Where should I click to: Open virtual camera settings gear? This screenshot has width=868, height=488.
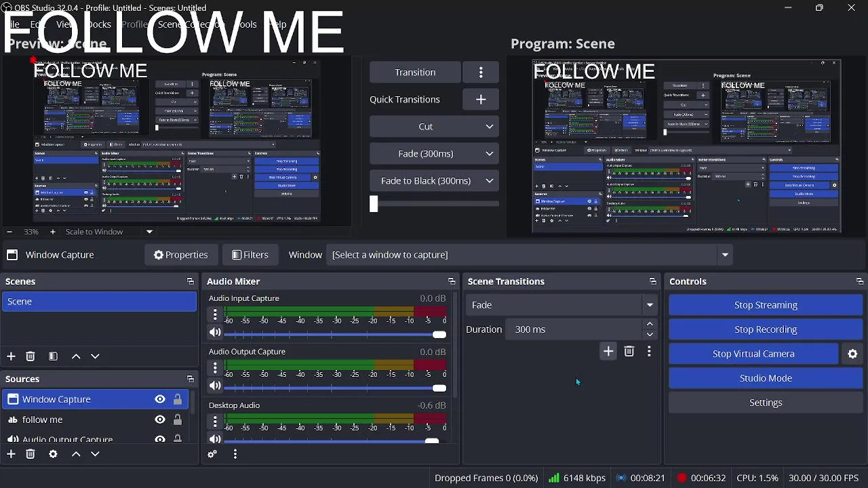[x=853, y=354]
